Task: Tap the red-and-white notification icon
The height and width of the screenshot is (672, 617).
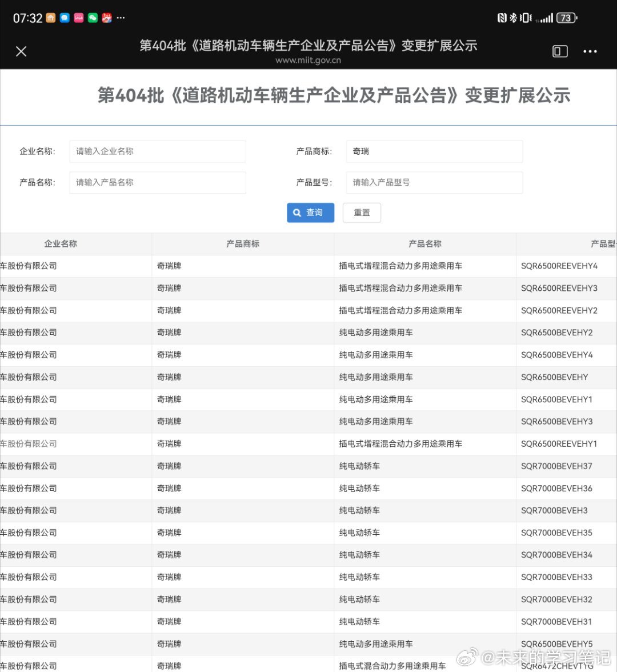Action: (x=107, y=18)
